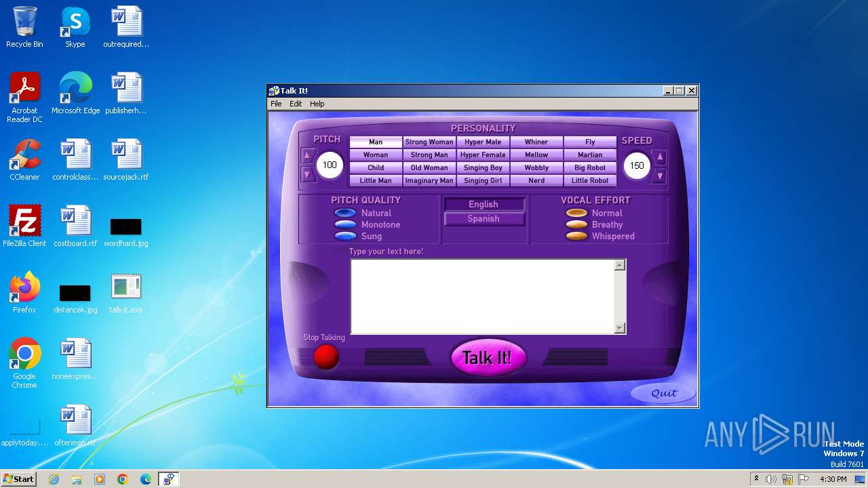Click the taskbar clock showing 4:30 PM
Screen dimensions: 868x488
pos(833,479)
